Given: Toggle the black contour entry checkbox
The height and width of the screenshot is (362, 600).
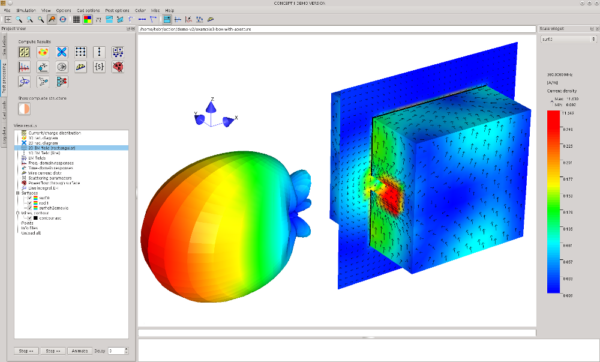Looking at the screenshot, I should pos(30,218).
